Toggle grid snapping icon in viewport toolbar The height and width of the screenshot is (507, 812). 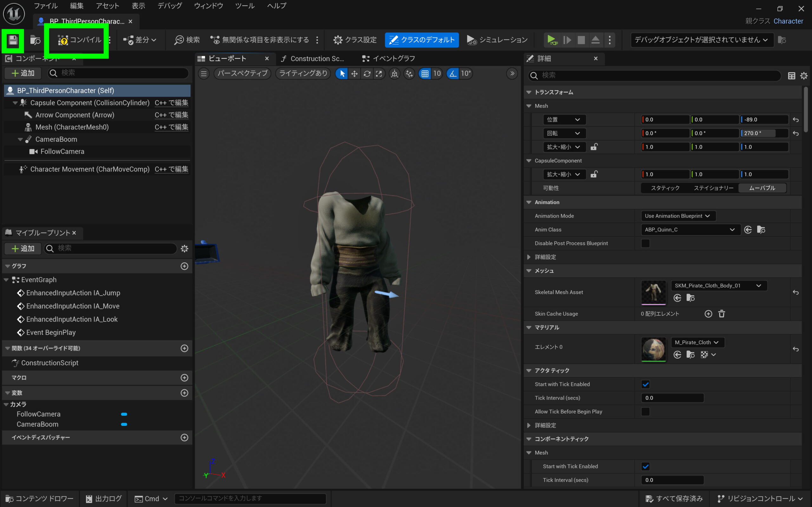[x=425, y=74]
